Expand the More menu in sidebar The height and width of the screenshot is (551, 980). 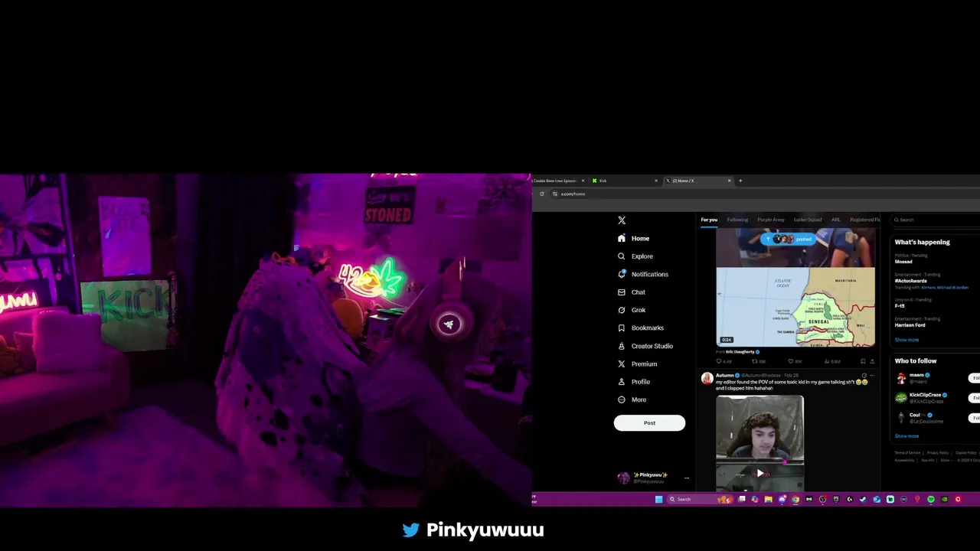tap(632, 399)
